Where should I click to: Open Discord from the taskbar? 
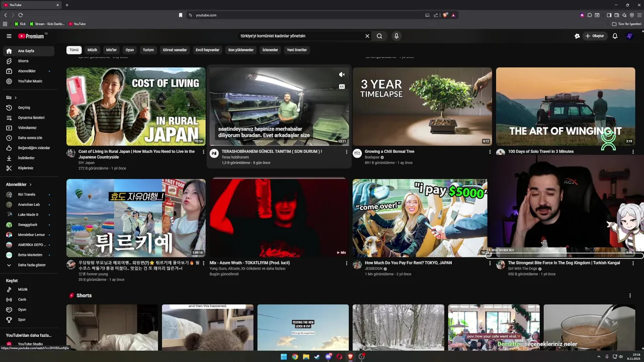pos(328,356)
